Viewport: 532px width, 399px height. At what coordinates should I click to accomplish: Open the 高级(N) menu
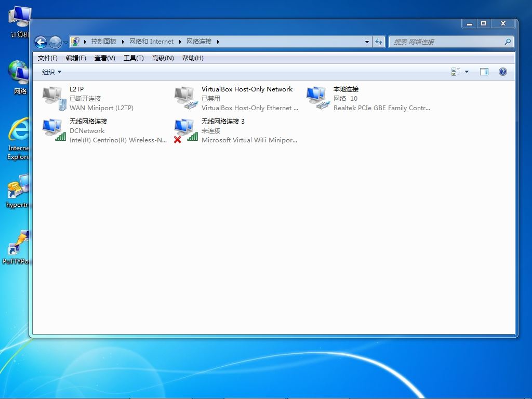click(x=163, y=58)
